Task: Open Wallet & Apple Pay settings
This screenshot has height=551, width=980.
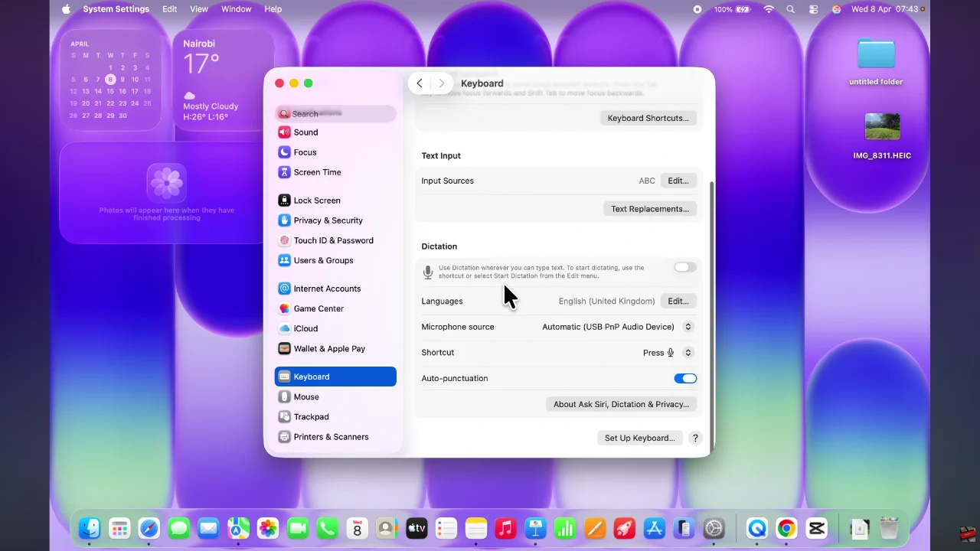Action: [329, 348]
